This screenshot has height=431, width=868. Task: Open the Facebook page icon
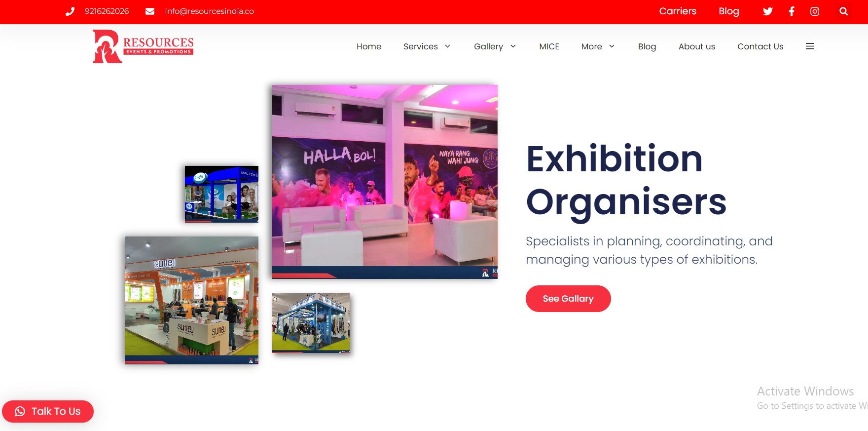click(792, 11)
